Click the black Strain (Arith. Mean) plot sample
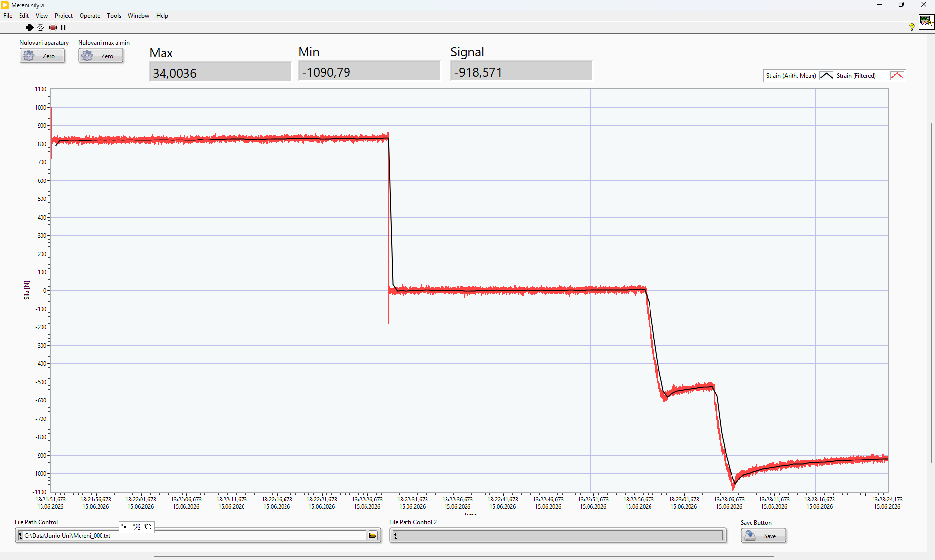The height and width of the screenshot is (560, 935). point(826,76)
